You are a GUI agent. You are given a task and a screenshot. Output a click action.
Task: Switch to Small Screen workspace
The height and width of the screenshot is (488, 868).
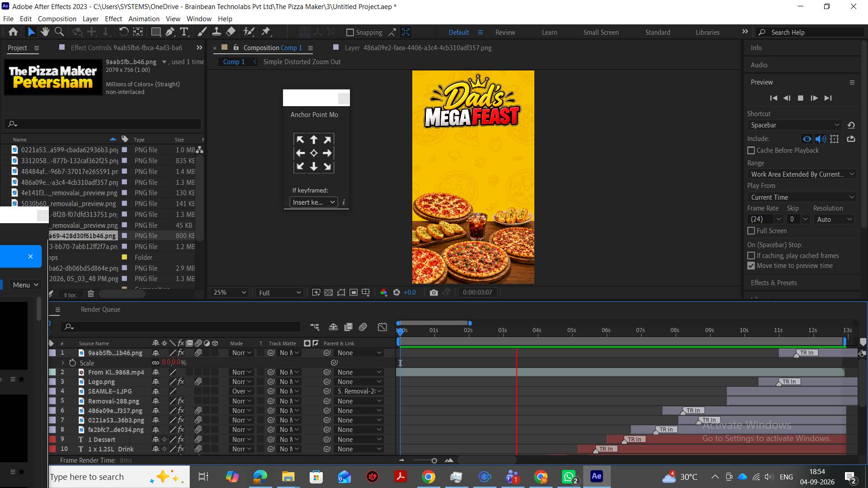(601, 32)
